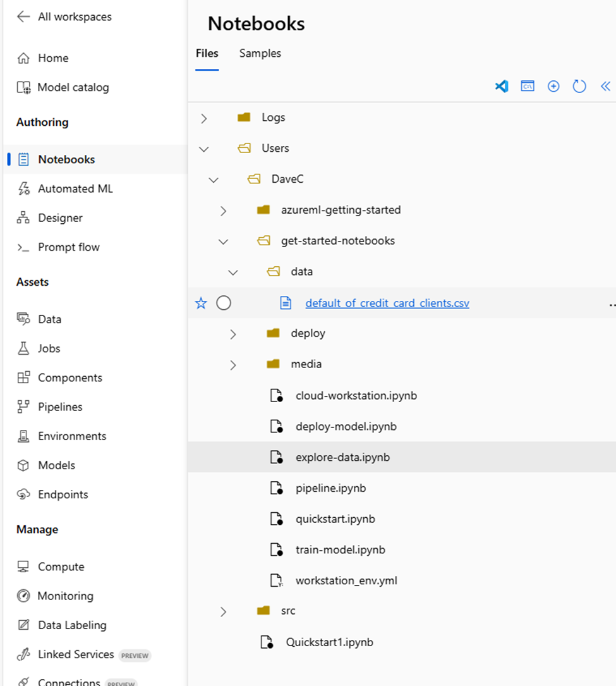Open deploy-model.ipynb notebook
The width and height of the screenshot is (616, 686).
coord(346,426)
